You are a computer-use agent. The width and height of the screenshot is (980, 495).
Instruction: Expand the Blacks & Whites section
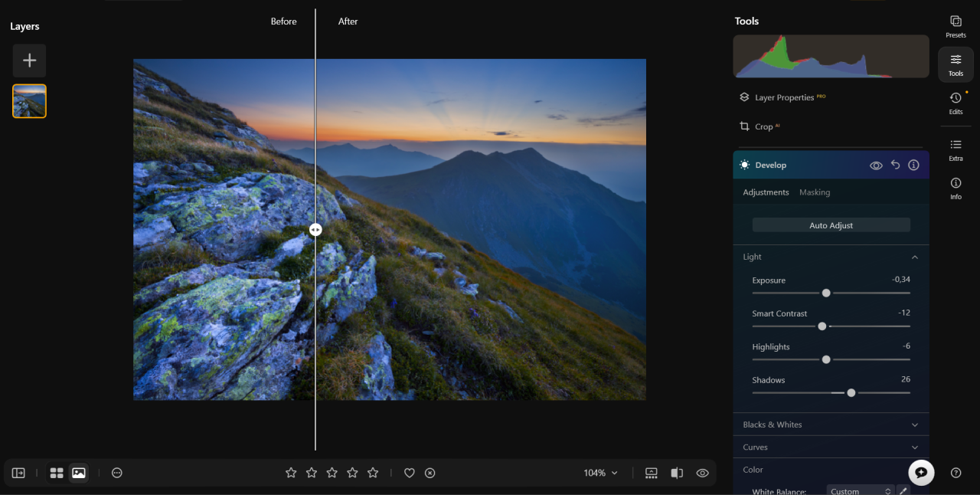coord(831,425)
